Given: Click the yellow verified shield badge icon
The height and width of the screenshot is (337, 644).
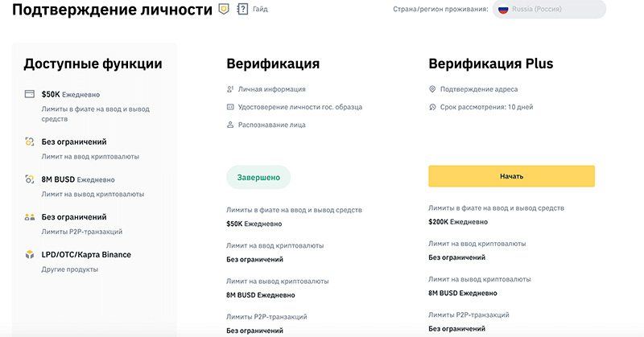Looking at the screenshot, I should point(223,10).
